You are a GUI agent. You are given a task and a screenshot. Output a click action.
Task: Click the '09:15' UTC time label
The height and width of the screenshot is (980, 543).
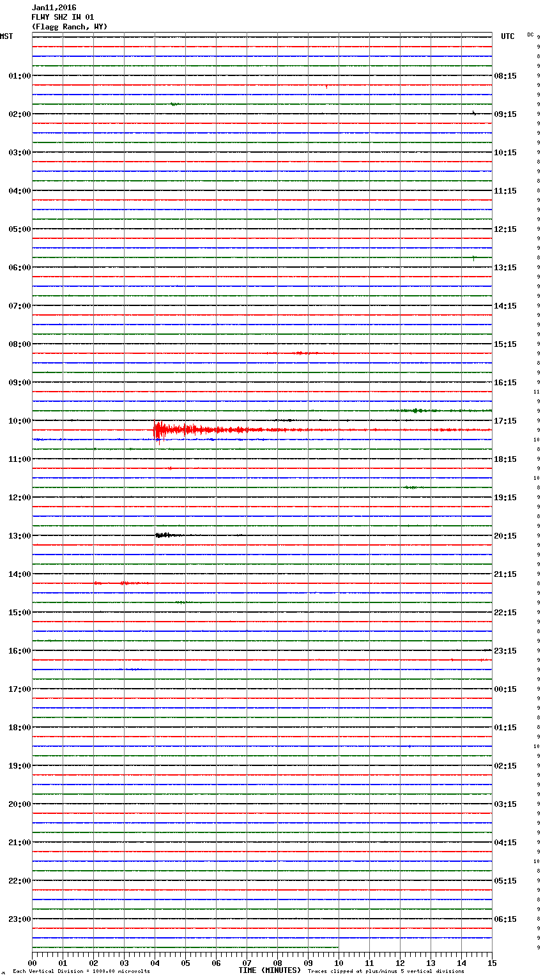tap(505, 114)
